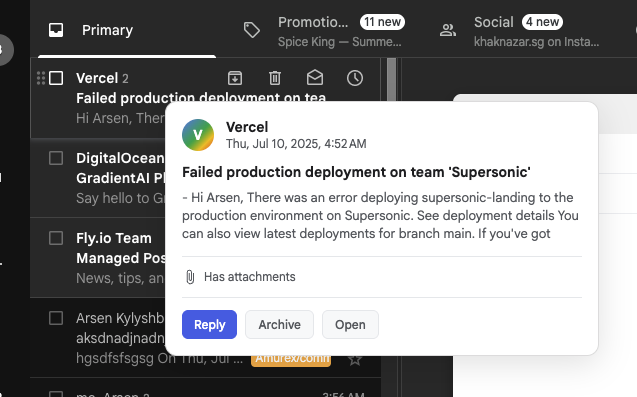The height and width of the screenshot is (397, 637).
Task: Select the Vercel email checkbox
Action: pyautogui.click(x=56, y=78)
